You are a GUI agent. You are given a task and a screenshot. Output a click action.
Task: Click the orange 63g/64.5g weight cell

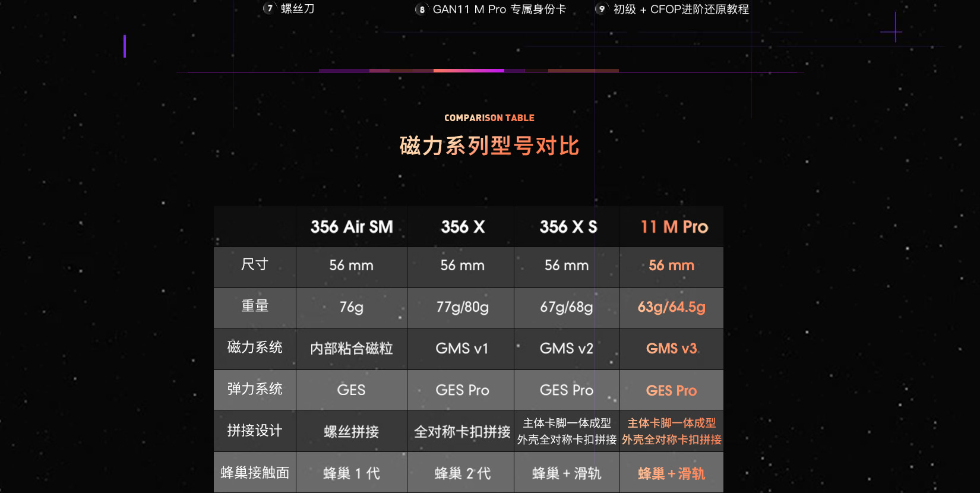(x=672, y=307)
